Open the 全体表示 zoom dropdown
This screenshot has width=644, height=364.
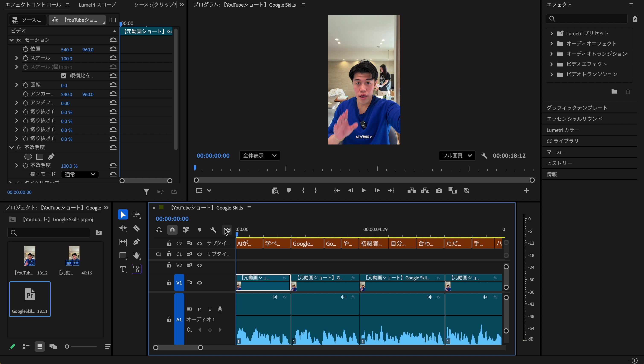[259, 156]
